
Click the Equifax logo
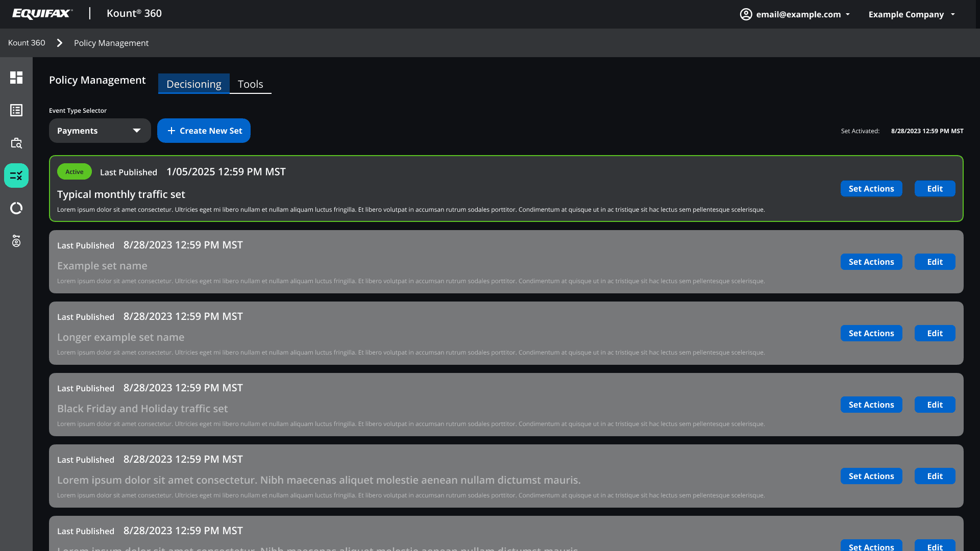[42, 14]
